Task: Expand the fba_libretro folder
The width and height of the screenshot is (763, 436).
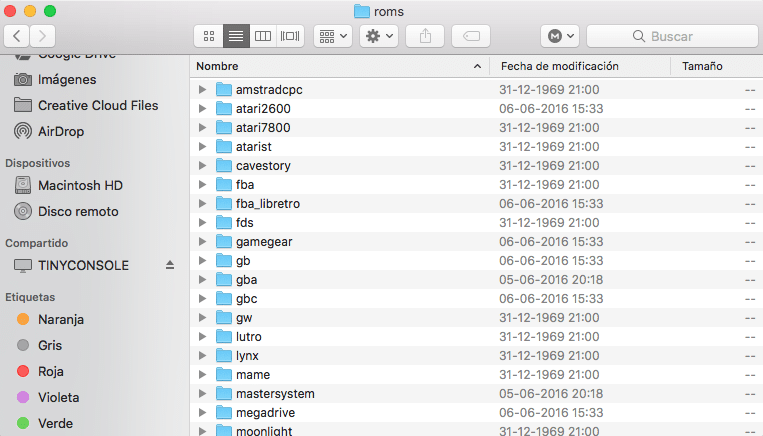Action: [x=202, y=203]
